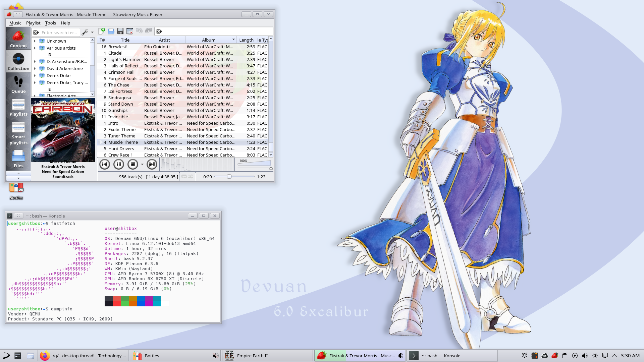Switch to Empire Earth II taskbar entry
The image size is (644, 362).
click(x=267, y=356)
